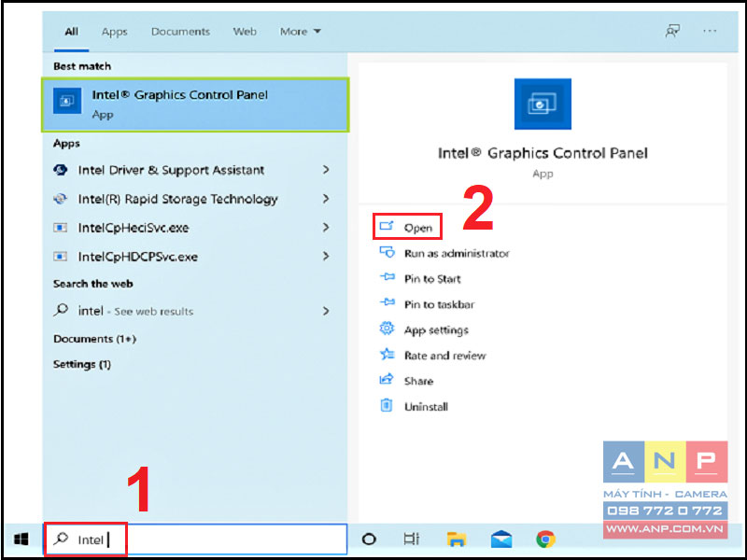Click the Pin to Start pin icon
The height and width of the screenshot is (560, 747).
coord(387,277)
